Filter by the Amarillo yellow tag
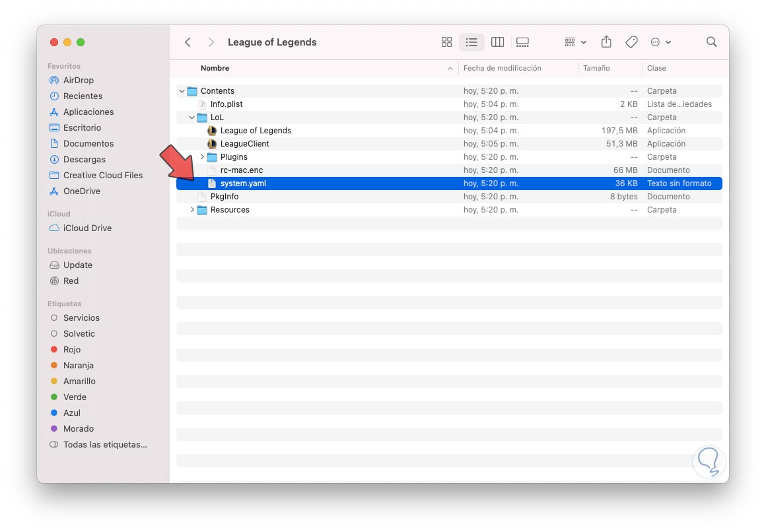 79,381
